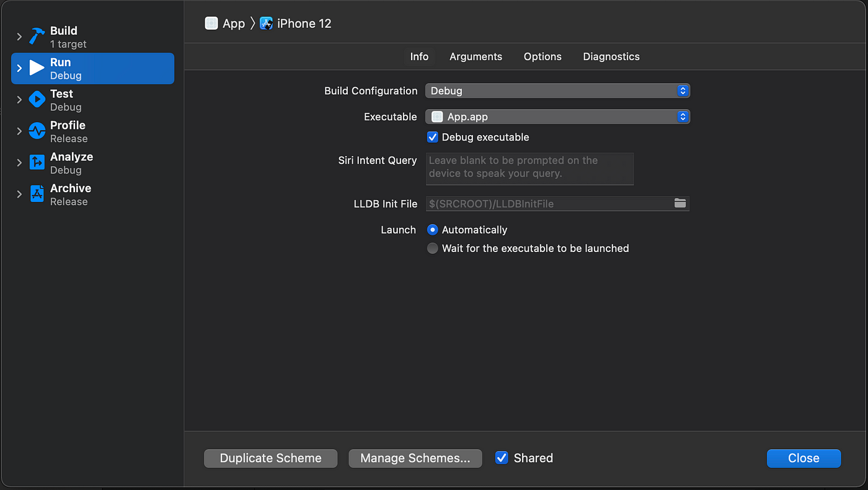
Task: Expand the Test action chevron
Action: click(19, 100)
